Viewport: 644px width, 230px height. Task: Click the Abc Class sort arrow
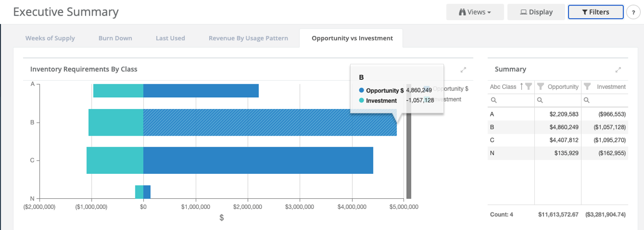(521, 86)
